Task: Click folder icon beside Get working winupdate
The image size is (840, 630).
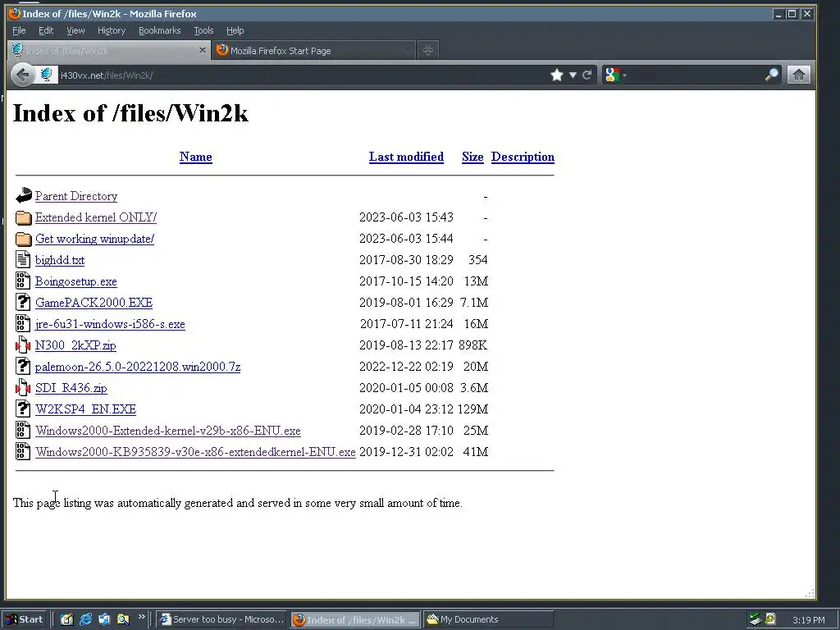Action: (24, 239)
